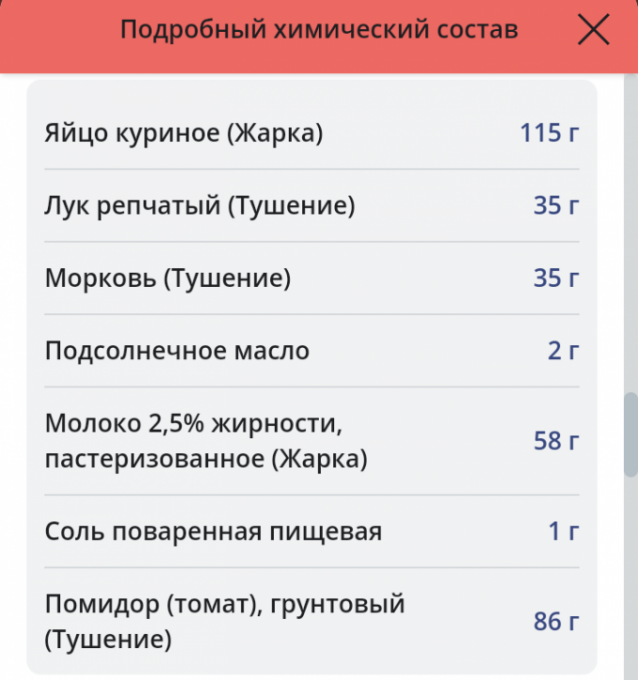Close the Подробный химический состав dialog

point(594,29)
